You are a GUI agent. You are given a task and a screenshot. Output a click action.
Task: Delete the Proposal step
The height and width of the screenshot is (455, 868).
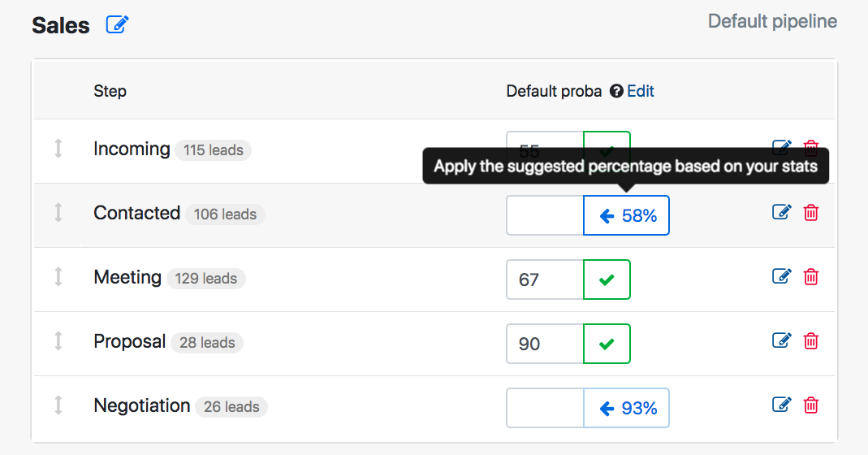pos(810,341)
